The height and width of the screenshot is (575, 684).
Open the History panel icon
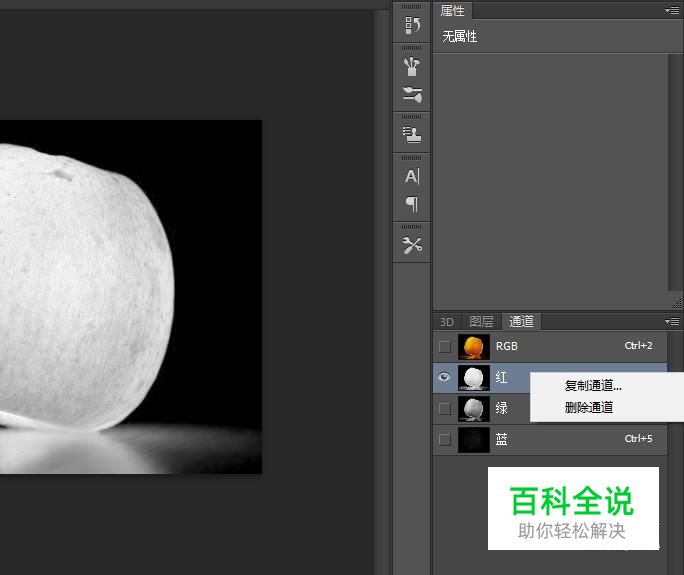412,25
